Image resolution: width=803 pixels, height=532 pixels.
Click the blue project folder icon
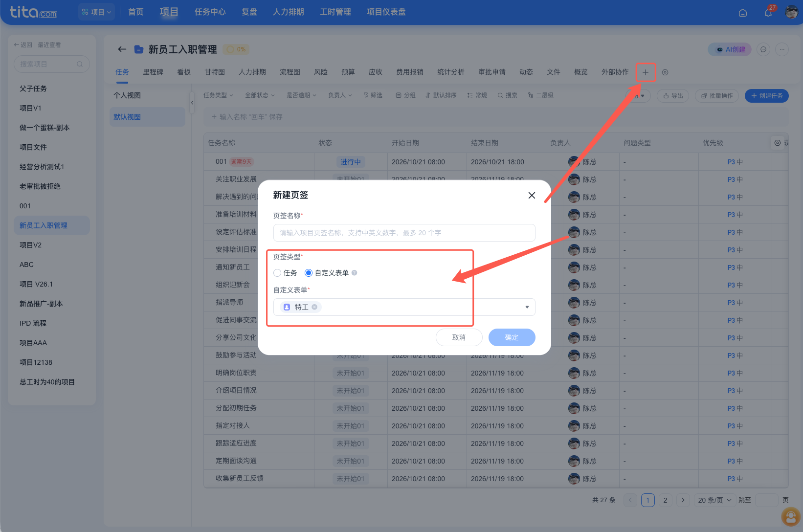coord(139,49)
